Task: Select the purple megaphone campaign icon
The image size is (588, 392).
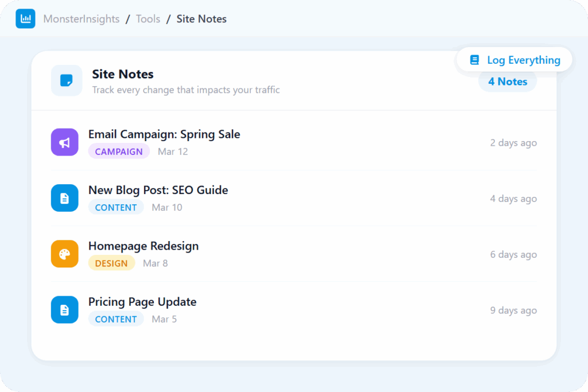Action: click(64, 142)
